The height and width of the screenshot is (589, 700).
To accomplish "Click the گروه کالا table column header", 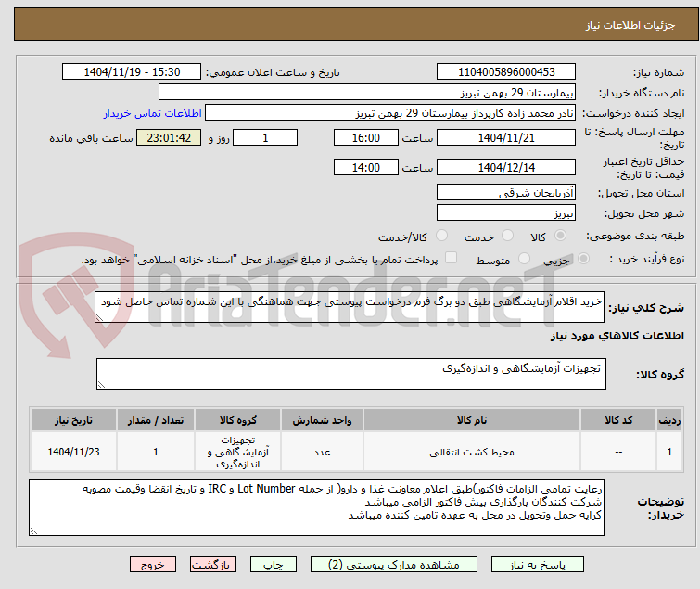I will click(x=238, y=420).
